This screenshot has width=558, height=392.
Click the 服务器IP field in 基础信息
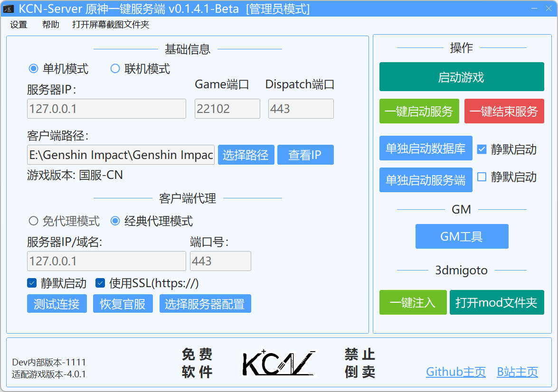tap(106, 109)
